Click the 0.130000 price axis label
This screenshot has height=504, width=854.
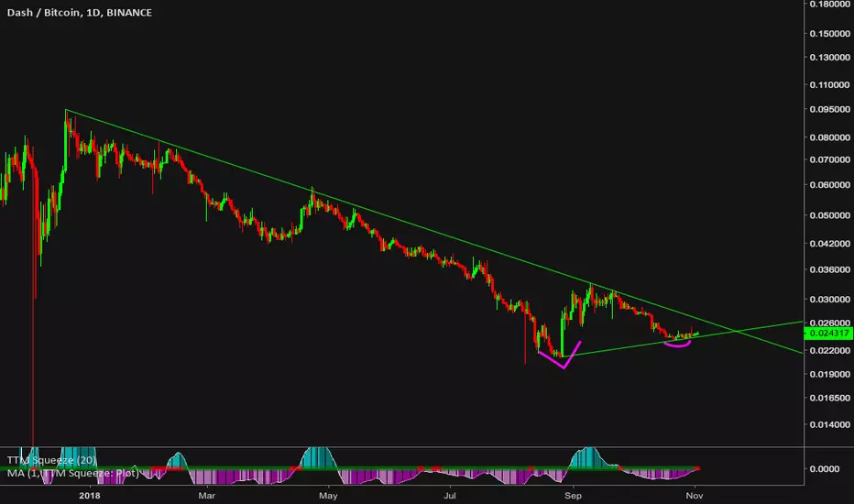[829, 57]
